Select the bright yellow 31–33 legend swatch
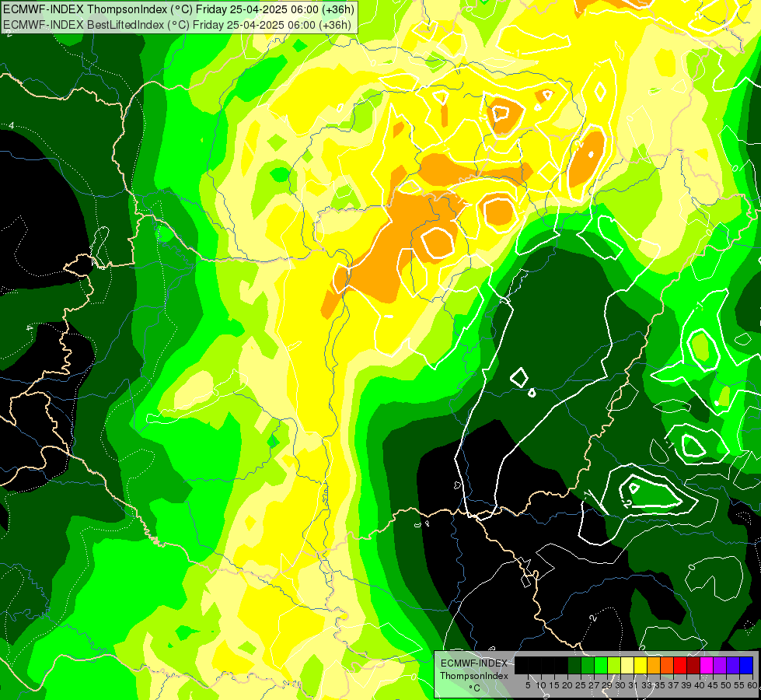Image resolution: width=761 pixels, height=700 pixels. point(641,666)
